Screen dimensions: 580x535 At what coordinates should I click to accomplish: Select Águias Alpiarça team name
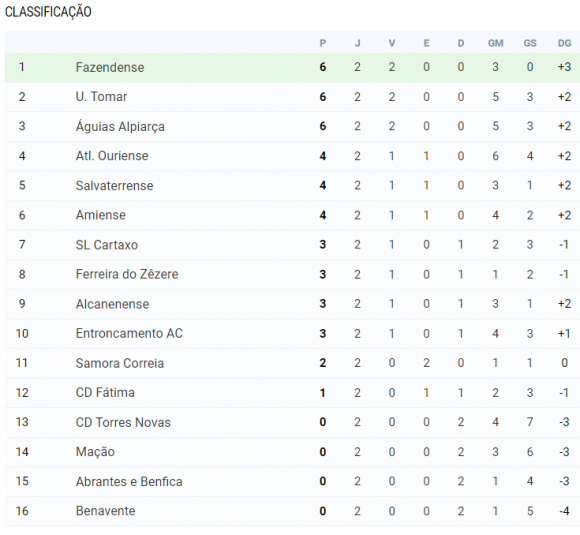(x=120, y=127)
